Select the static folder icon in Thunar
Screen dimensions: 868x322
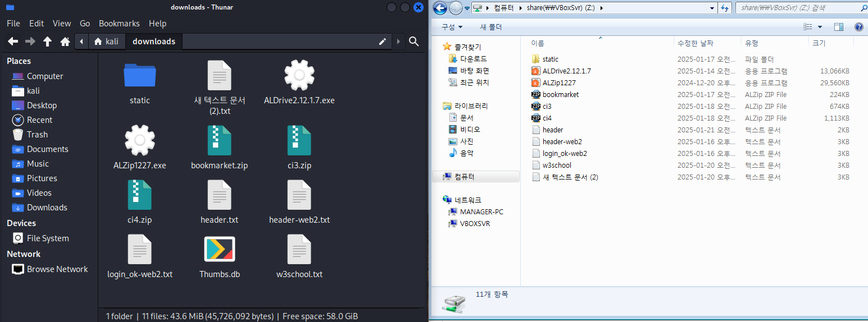140,76
